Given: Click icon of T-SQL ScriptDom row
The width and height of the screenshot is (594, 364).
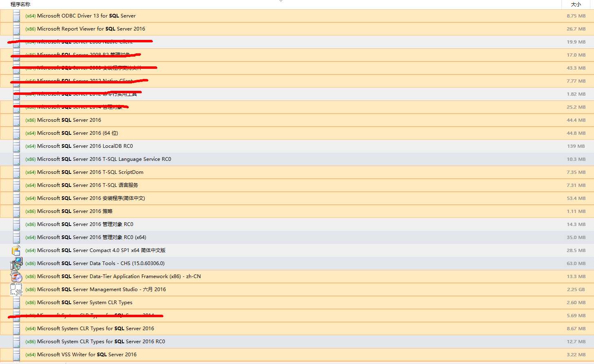Looking at the screenshot, I should [16, 172].
